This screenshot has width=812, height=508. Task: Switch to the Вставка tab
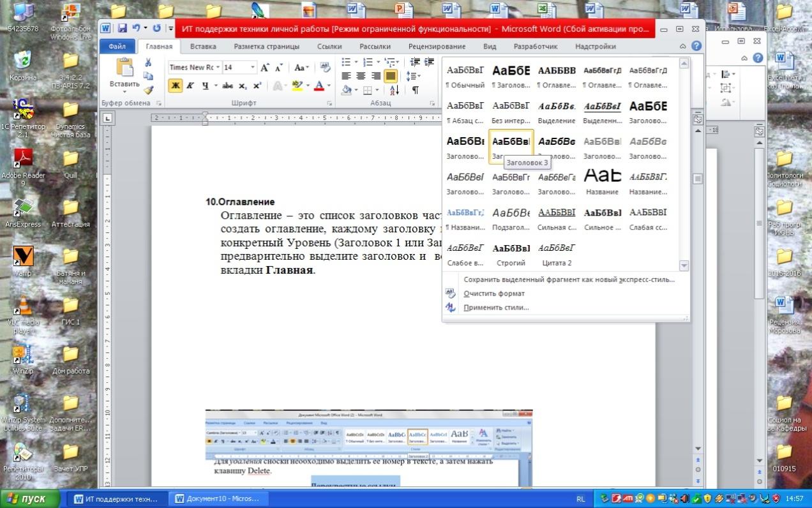coord(203,47)
